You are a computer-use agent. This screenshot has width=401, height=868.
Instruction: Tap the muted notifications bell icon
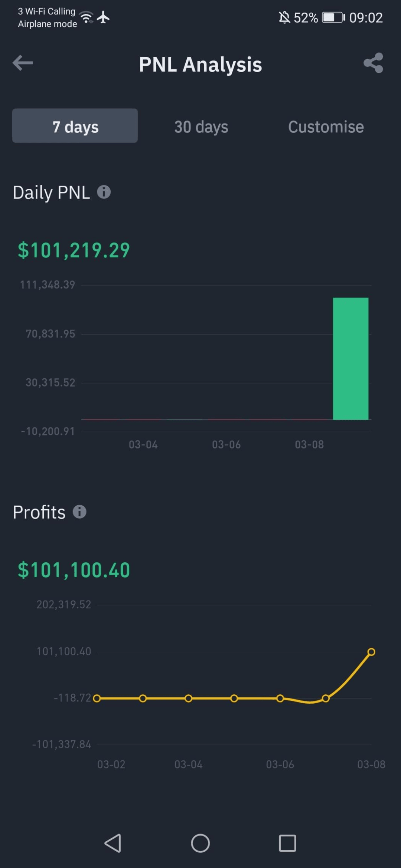point(284,17)
